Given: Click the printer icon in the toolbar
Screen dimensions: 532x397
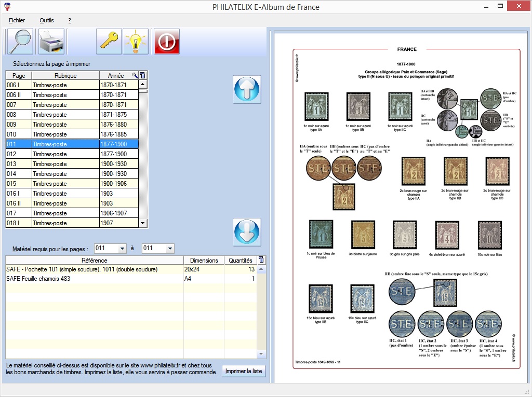Looking at the screenshot, I should pos(52,42).
